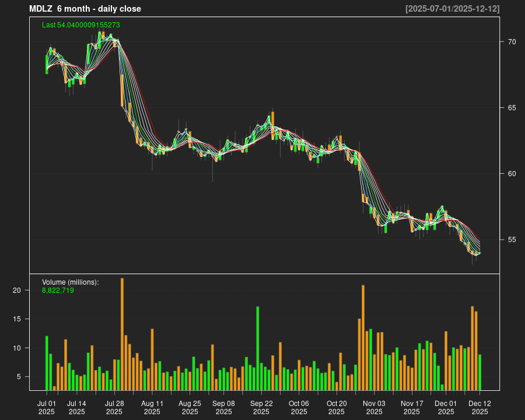Click the tallest orange volume bar near Jul 28

tap(123, 332)
